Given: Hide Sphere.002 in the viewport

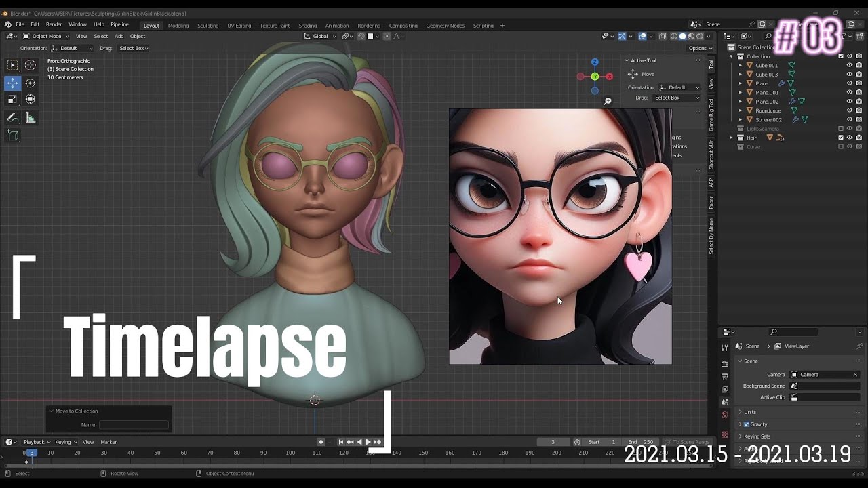Looking at the screenshot, I should coord(850,120).
